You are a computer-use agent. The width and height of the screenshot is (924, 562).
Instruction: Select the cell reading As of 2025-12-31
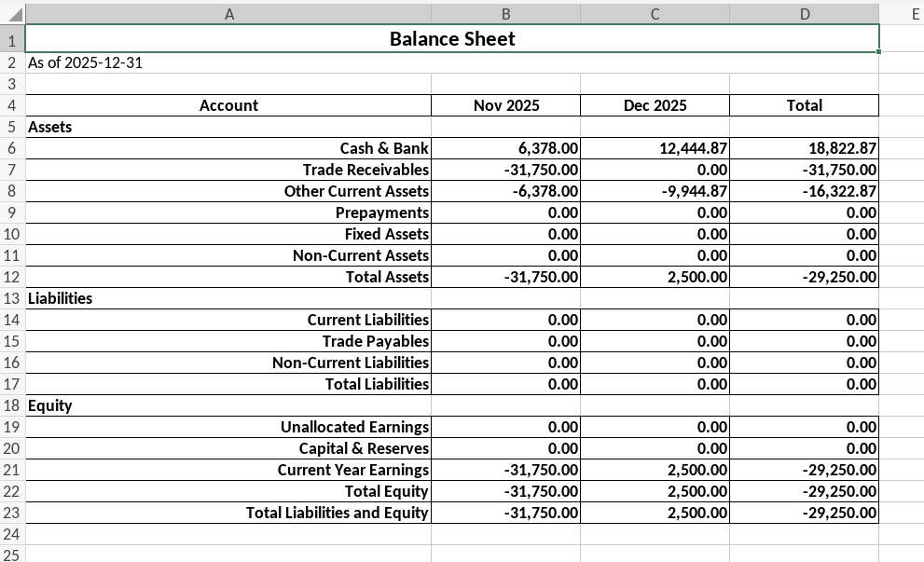pyautogui.click(x=84, y=62)
